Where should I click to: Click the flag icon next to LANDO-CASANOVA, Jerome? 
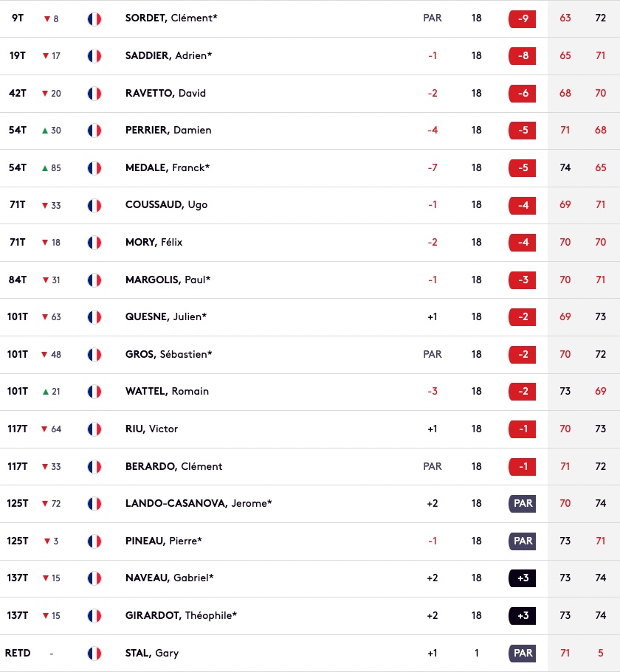pos(94,504)
